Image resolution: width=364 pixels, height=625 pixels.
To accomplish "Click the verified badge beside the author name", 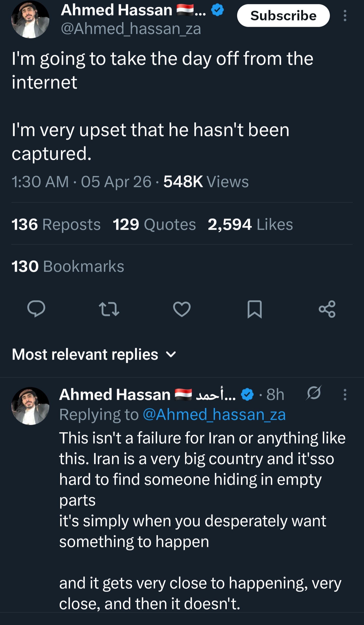I will coord(217,10).
